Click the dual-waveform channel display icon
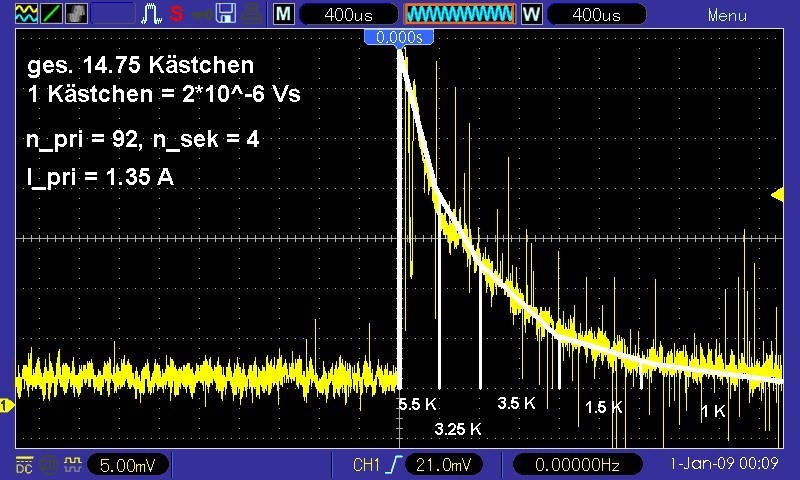The height and width of the screenshot is (480, 800). (26, 14)
